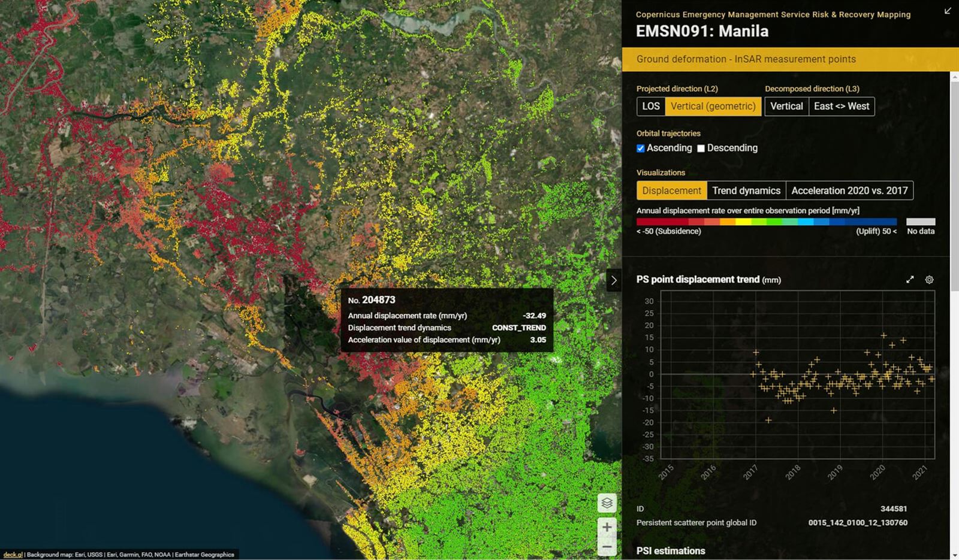Minimize panel using top-right arrow icon
Screen dimensions: 959x560
click(x=948, y=11)
